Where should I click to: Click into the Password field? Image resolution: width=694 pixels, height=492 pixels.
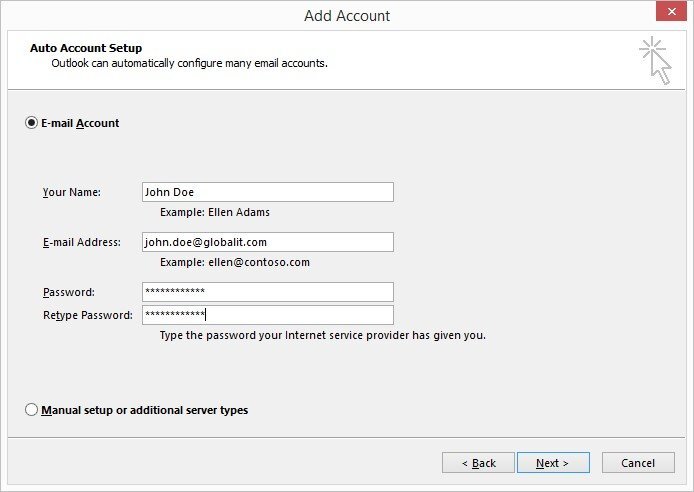point(267,292)
